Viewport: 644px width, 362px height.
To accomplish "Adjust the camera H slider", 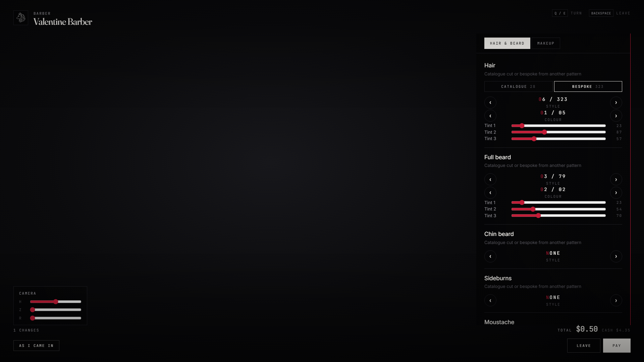I will 56,302.
